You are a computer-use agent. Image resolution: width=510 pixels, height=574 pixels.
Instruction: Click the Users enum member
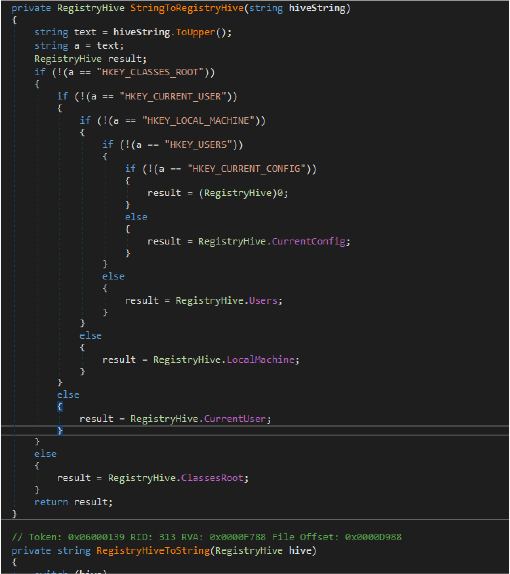pyautogui.click(x=263, y=301)
